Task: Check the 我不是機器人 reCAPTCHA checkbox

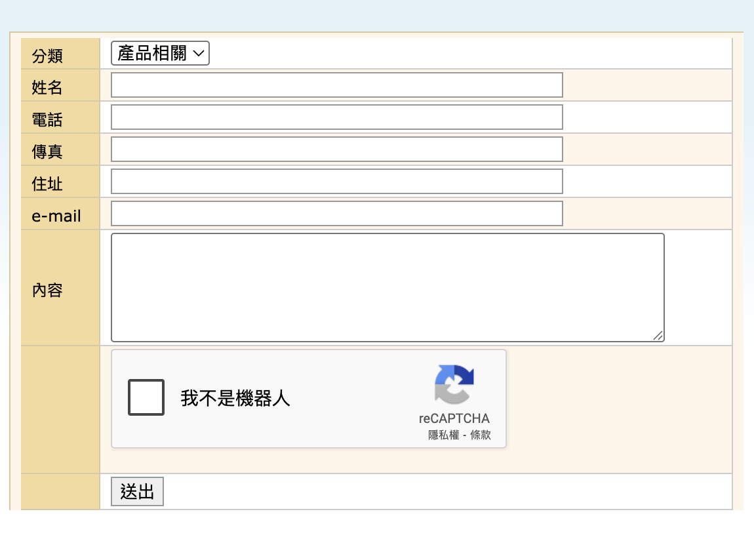Action: [146, 397]
